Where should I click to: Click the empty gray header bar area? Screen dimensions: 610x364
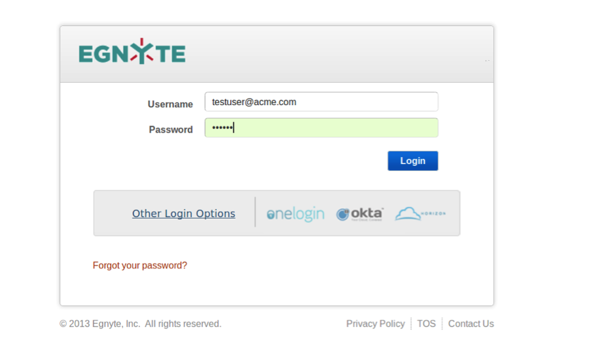pyautogui.click(x=328, y=55)
